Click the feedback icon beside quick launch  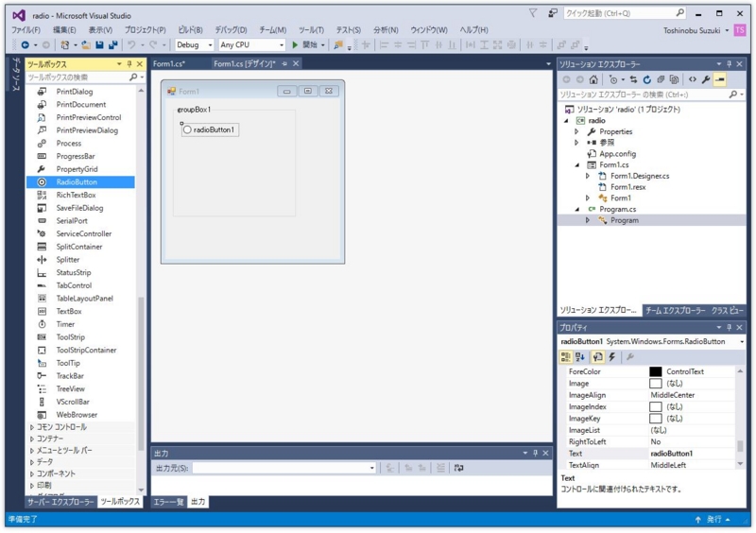point(553,13)
